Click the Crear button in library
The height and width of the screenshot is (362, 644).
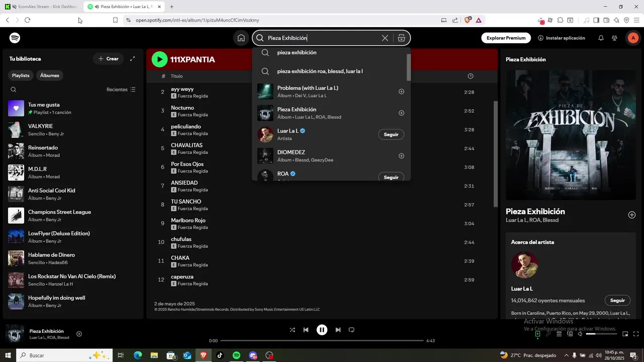tap(108, 59)
